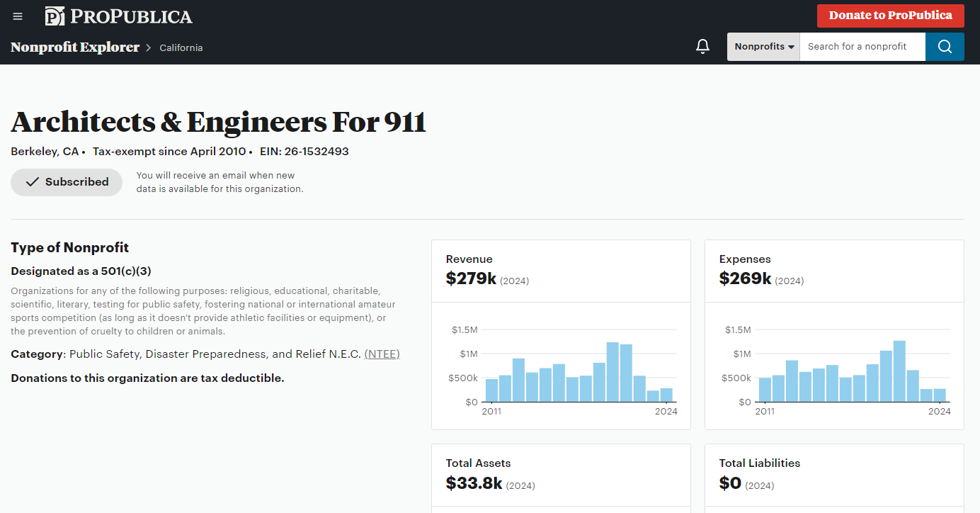The image size is (980, 513).
Task: Open the California breadcrumb link
Action: 181,47
